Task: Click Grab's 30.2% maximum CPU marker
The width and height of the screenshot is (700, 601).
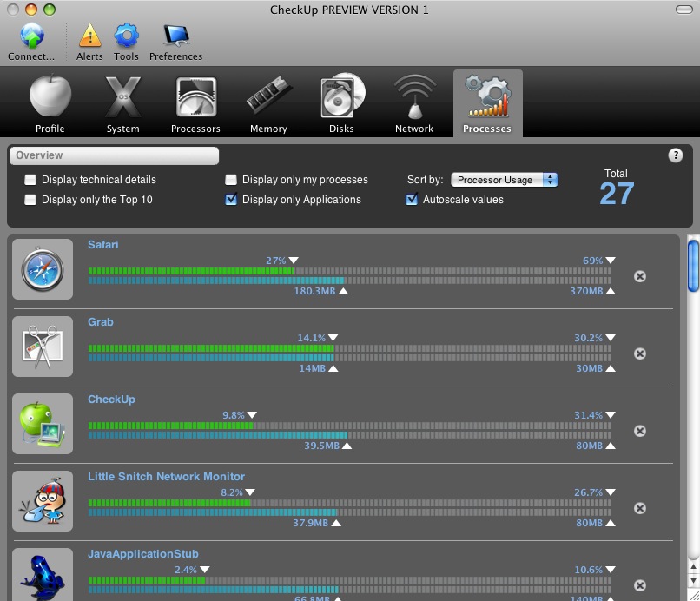Action: (x=611, y=338)
